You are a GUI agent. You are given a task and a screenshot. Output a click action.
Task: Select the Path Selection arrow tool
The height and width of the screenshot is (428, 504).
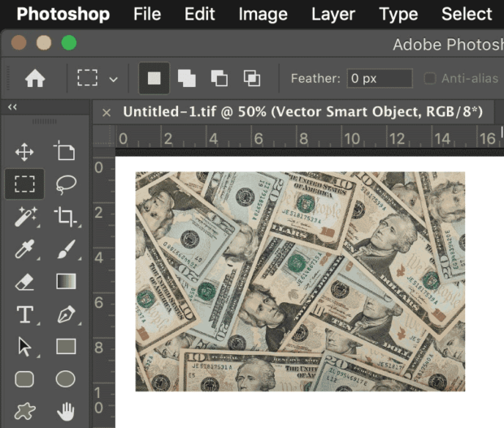point(24,347)
